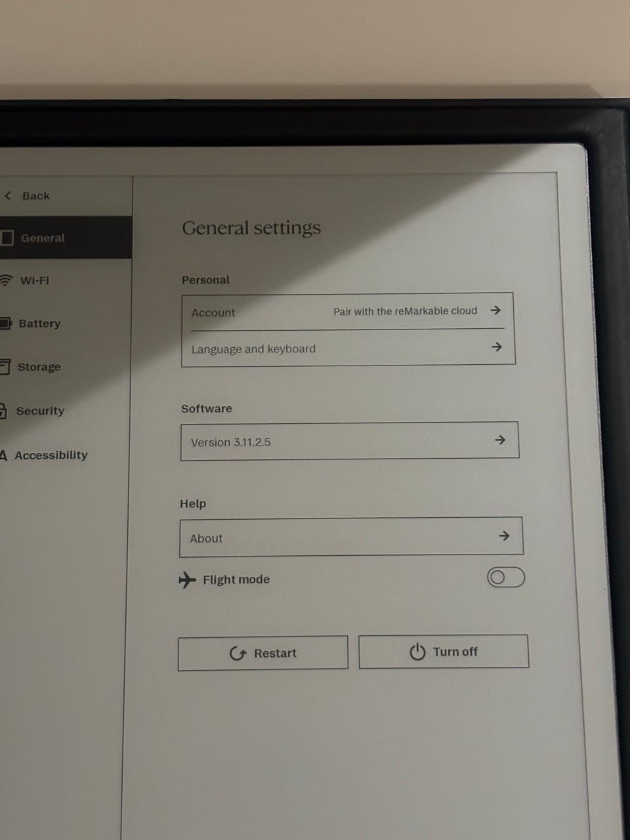Tap the Version 3.11.2.5 text
Screen dimensions: 630x840
231,442
